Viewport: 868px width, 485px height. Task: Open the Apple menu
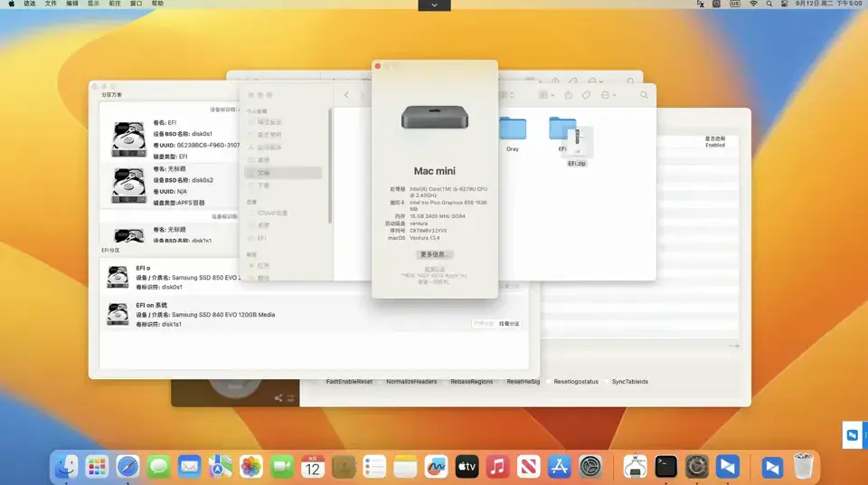pyautogui.click(x=11, y=4)
